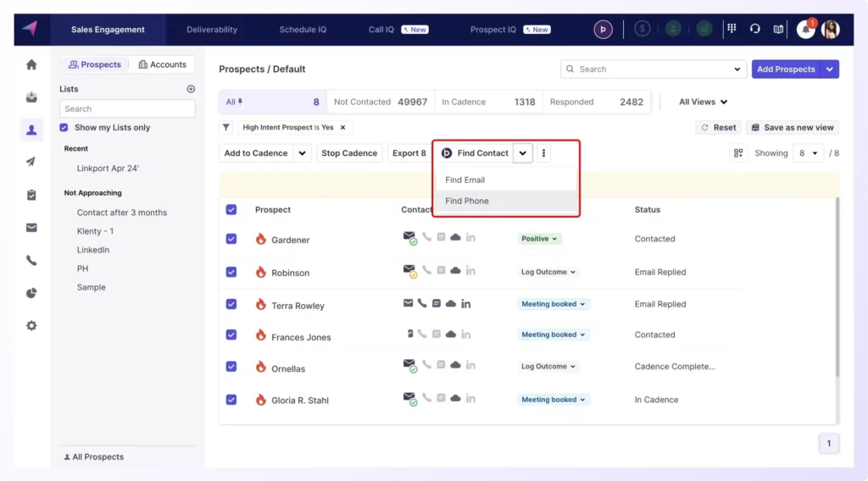Click the Export 8 button

pos(409,153)
